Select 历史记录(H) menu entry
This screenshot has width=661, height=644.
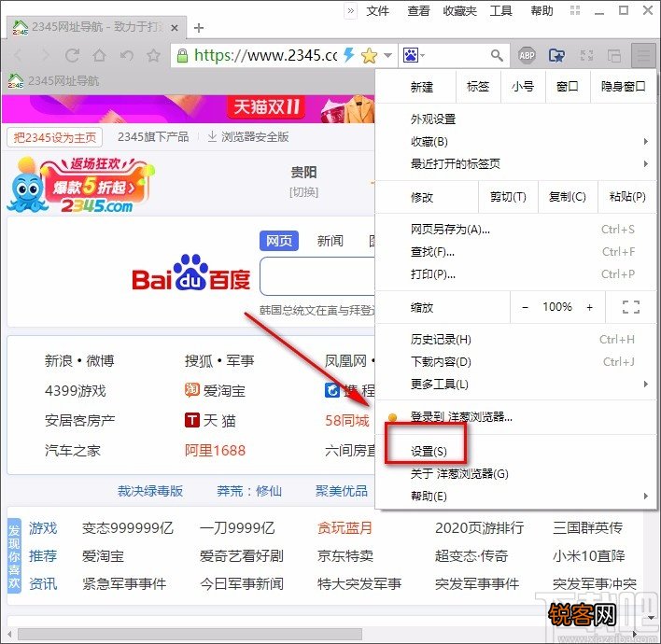click(x=515, y=340)
